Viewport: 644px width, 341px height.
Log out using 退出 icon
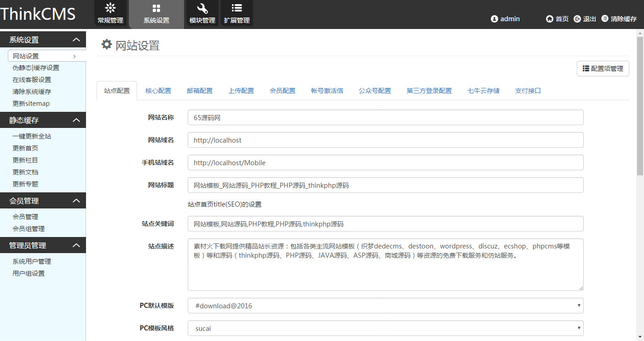(577, 19)
